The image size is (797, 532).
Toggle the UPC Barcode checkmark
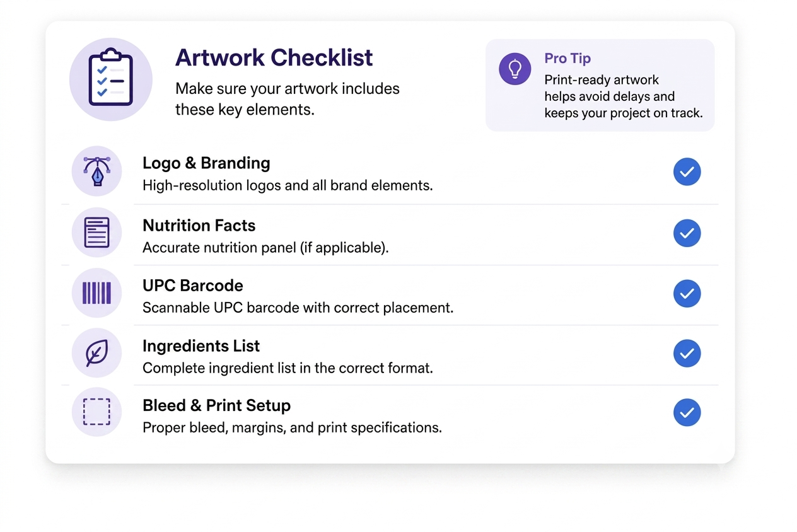tap(687, 294)
